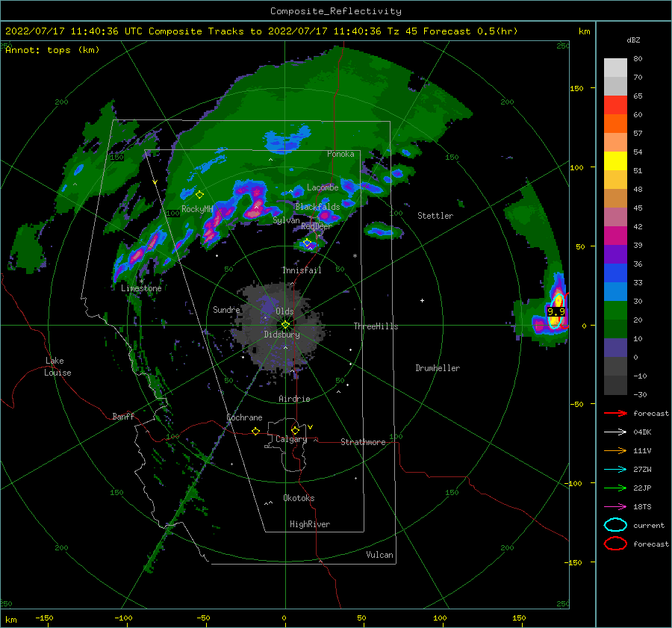Click the Composite_Reflectivity title
The width and height of the screenshot is (672, 628).
tap(335, 11)
